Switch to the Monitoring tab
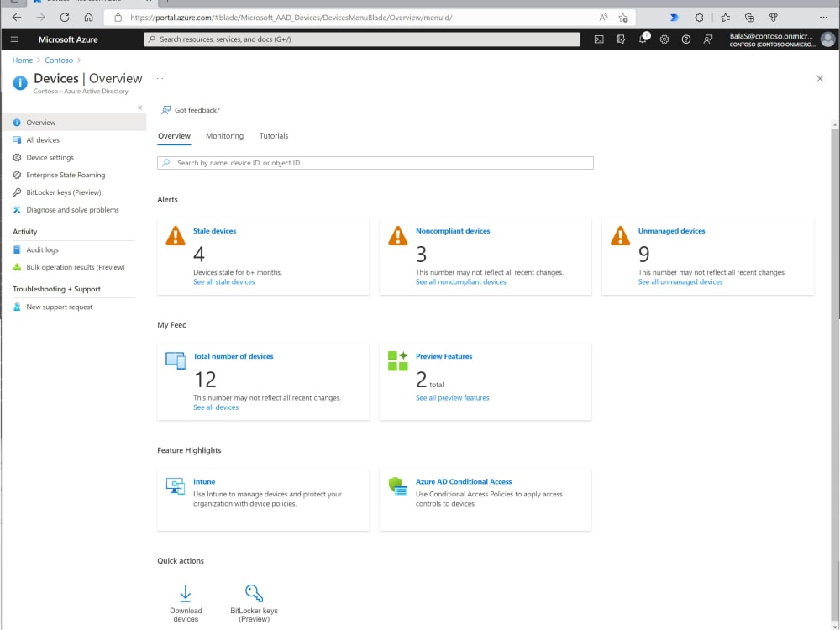The image size is (840, 630). click(224, 136)
